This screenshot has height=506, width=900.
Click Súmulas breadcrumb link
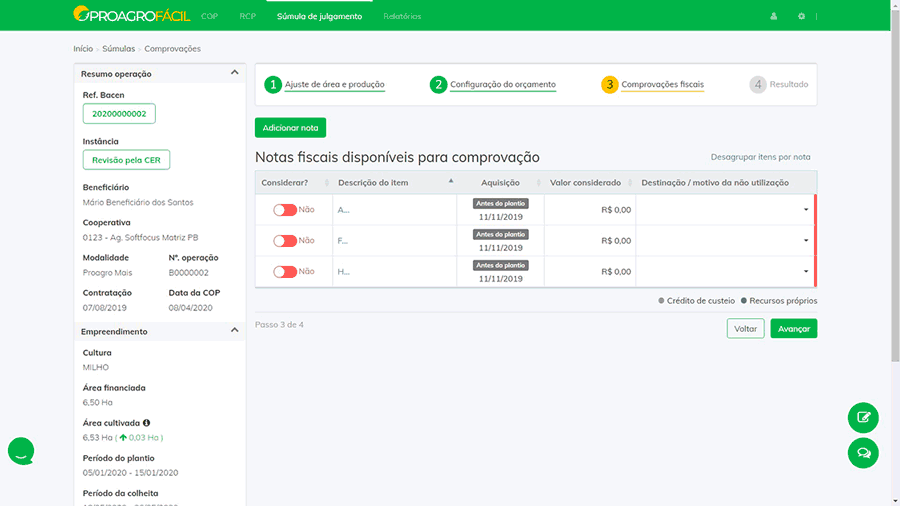click(119, 49)
